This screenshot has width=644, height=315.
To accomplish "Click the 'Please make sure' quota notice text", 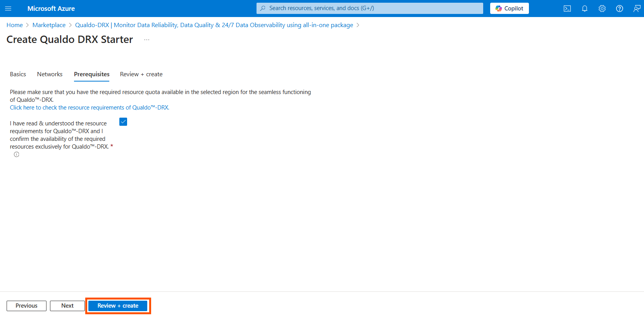I will (x=160, y=96).
